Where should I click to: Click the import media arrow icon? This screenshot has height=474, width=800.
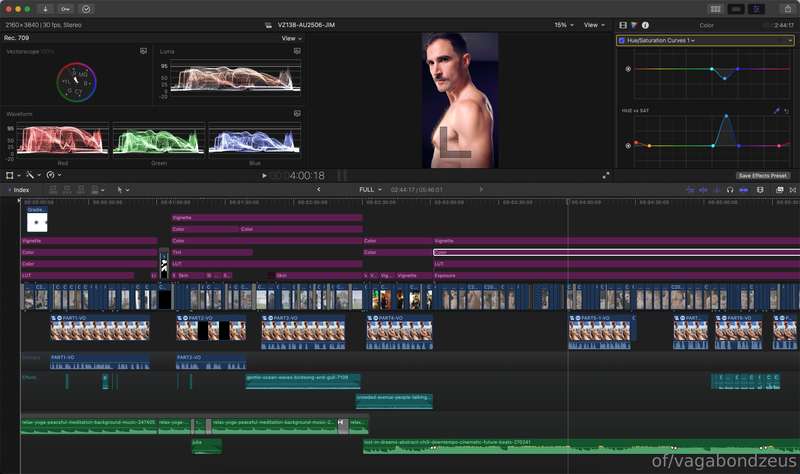click(45, 9)
